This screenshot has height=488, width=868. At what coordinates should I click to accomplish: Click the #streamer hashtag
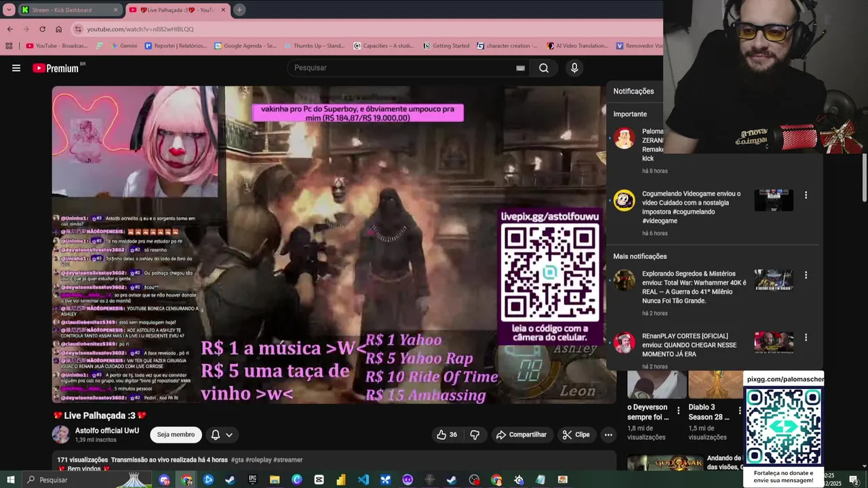[288, 460]
